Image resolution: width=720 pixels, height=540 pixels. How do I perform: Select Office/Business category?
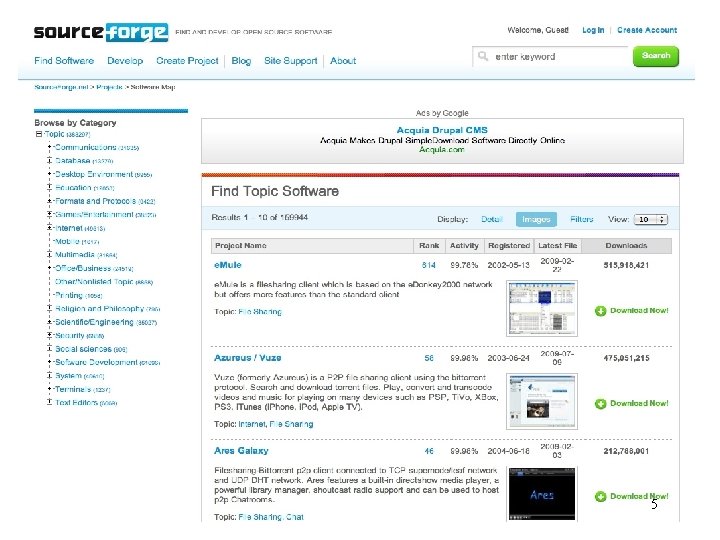[x=83, y=268]
